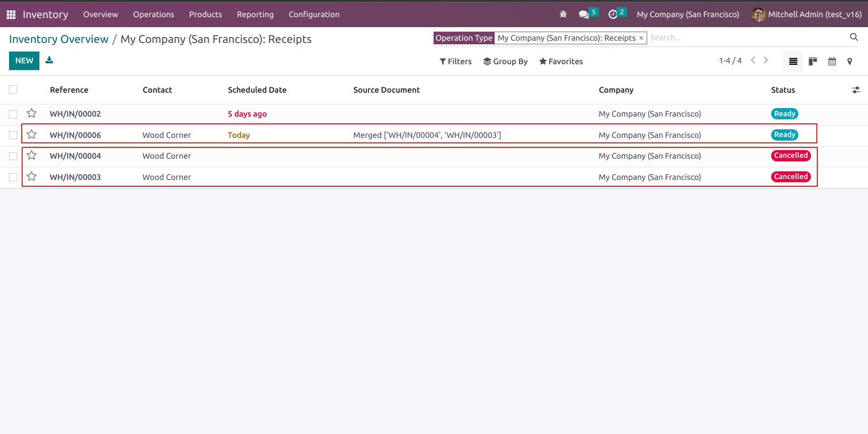Click the NEW button
Image resolution: width=868 pixels, height=434 pixels.
tap(24, 61)
